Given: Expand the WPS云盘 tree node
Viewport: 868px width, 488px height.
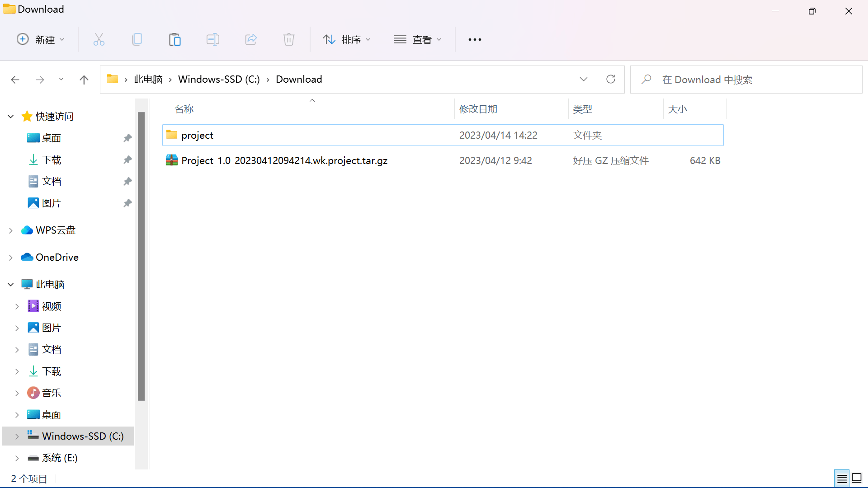Looking at the screenshot, I should pyautogui.click(x=11, y=230).
